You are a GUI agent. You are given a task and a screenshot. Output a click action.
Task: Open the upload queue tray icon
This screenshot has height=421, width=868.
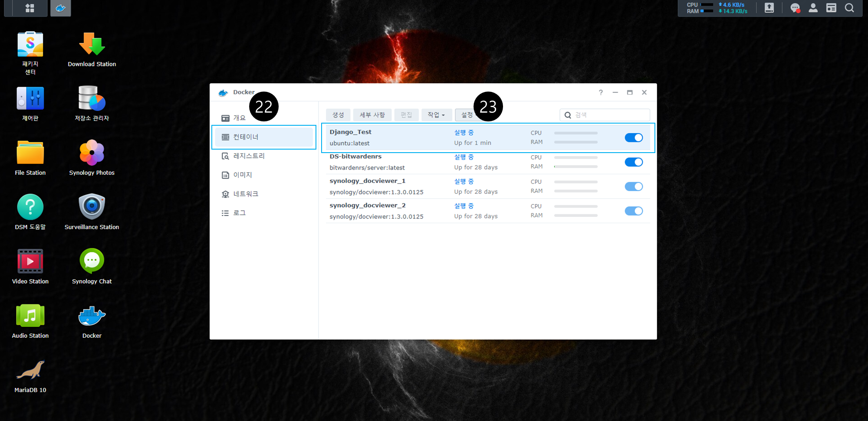(769, 8)
